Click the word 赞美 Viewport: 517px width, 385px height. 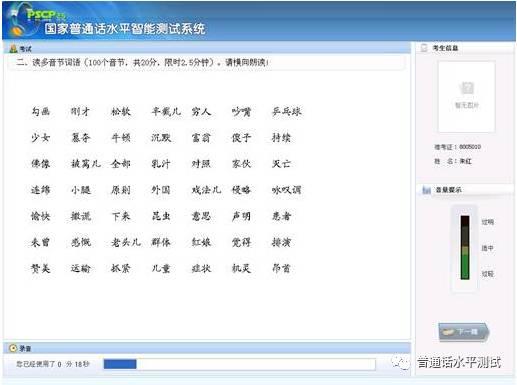point(41,268)
